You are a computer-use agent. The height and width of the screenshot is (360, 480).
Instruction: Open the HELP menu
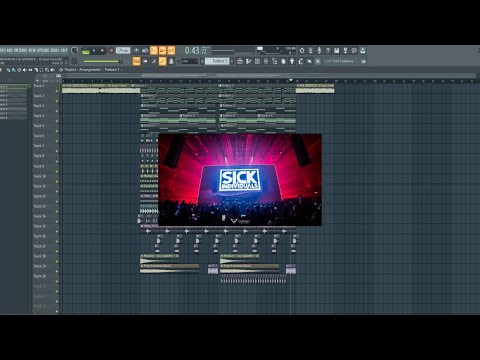[64, 50]
